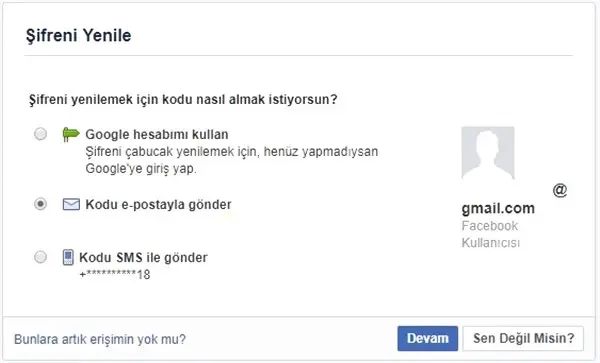Image resolution: width=600 pixels, height=363 pixels.
Task: Open Bunlara artık erişimin yok mu? link
Action: [x=100, y=339]
